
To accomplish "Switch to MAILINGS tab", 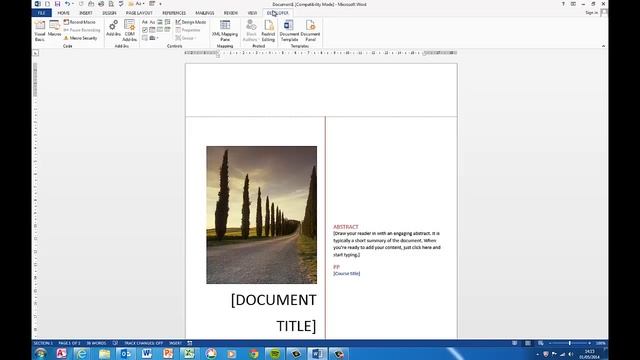I will click(x=204, y=13).
